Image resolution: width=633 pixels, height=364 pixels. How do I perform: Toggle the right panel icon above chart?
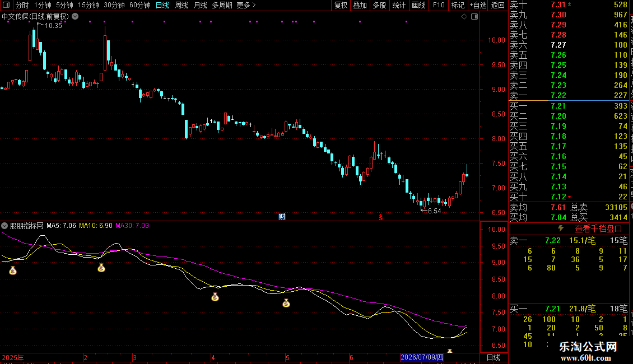pos(474,17)
